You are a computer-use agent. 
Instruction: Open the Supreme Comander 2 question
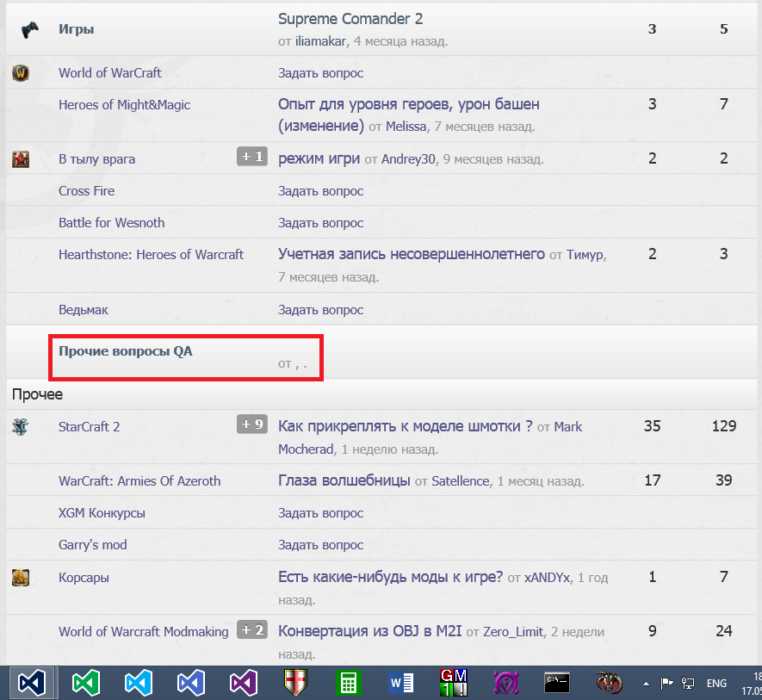click(350, 19)
